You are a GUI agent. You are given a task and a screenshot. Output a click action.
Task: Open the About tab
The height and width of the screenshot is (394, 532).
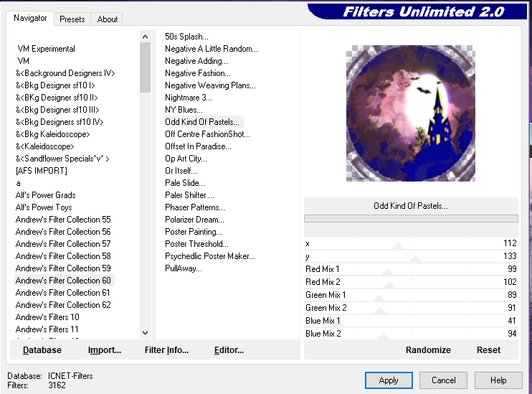click(108, 19)
